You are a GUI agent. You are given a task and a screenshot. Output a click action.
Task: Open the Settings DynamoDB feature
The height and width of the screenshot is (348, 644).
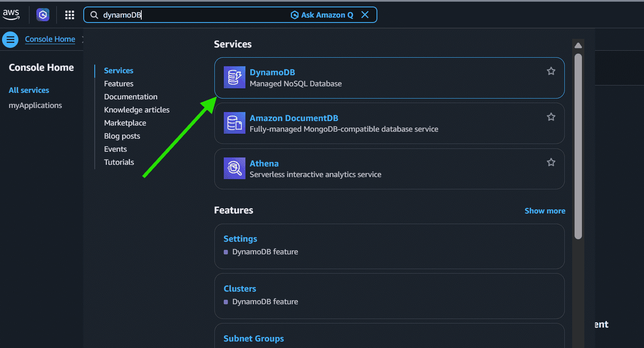pos(240,239)
